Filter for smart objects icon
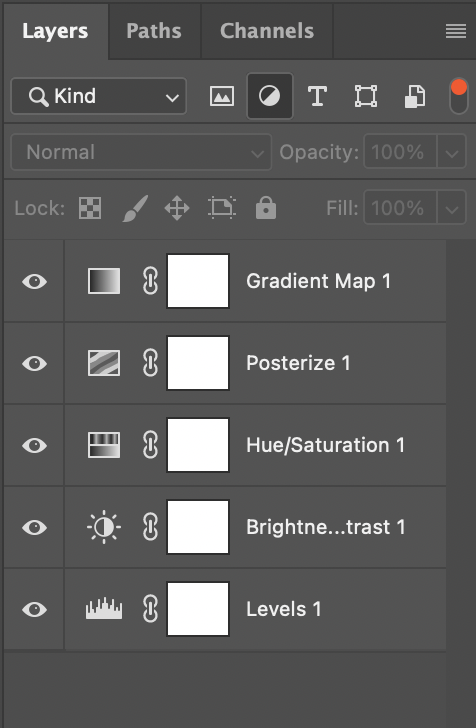The width and height of the screenshot is (476, 728). (x=415, y=97)
